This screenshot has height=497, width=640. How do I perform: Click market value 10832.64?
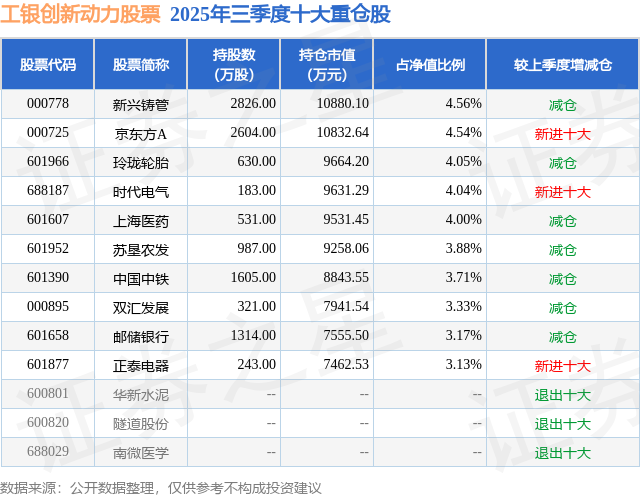pyautogui.click(x=343, y=133)
